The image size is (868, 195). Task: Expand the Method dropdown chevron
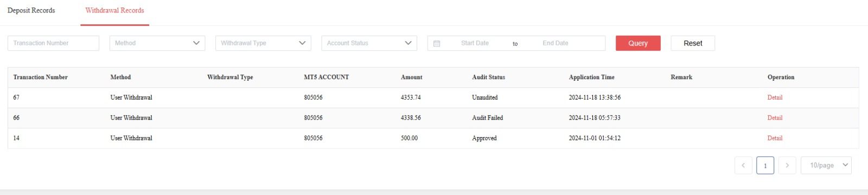[196, 43]
